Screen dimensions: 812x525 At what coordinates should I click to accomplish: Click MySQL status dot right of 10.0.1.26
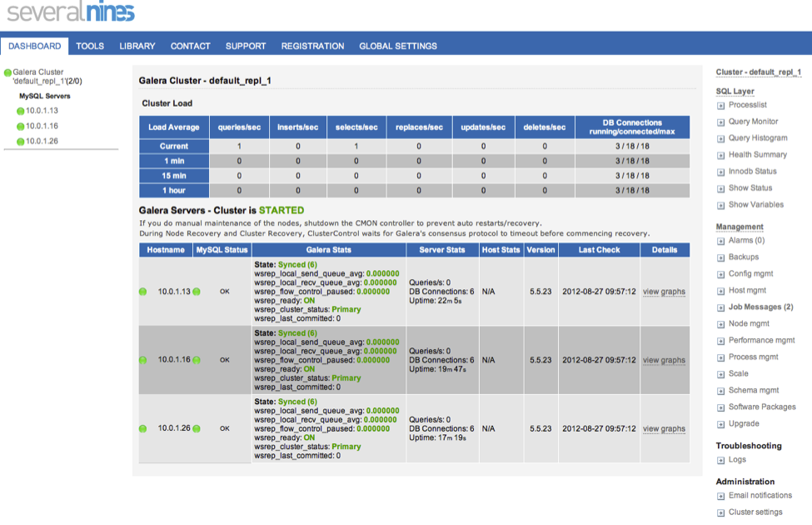coord(197,428)
